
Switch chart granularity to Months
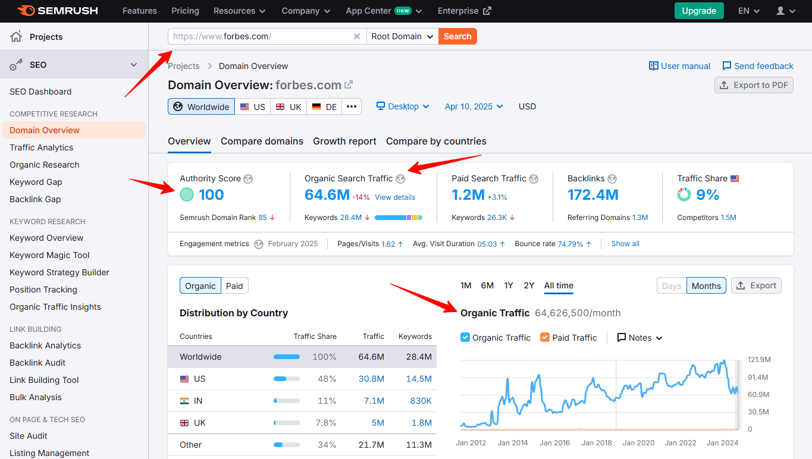[x=706, y=286]
